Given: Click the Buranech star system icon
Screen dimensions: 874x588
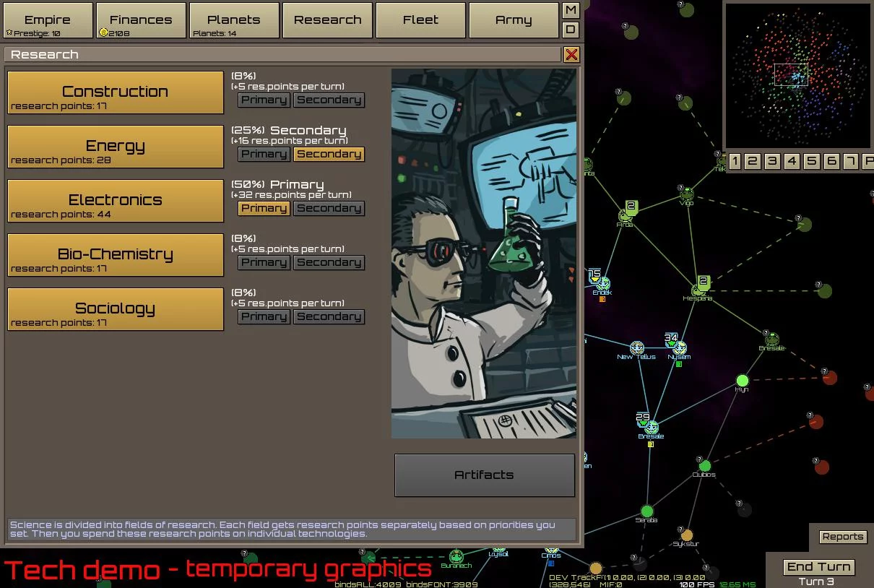Looking at the screenshot, I should click(x=456, y=556).
